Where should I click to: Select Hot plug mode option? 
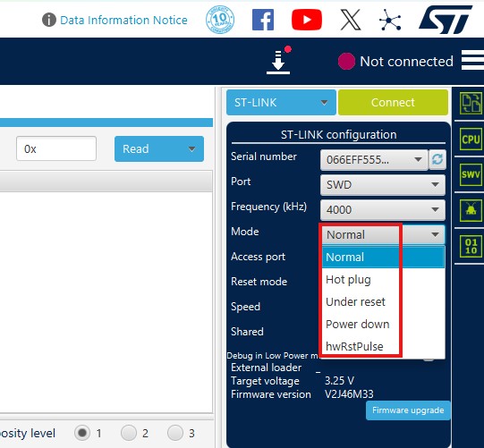pyautogui.click(x=383, y=280)
